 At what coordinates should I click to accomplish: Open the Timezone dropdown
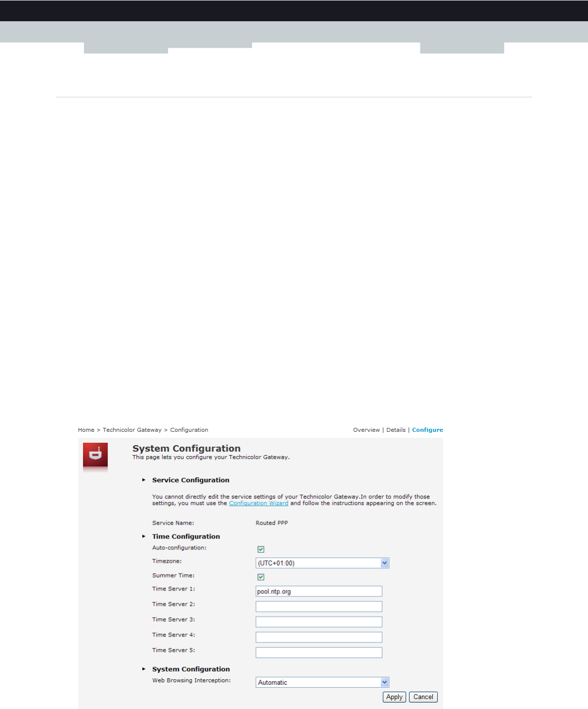click(322, 563)
